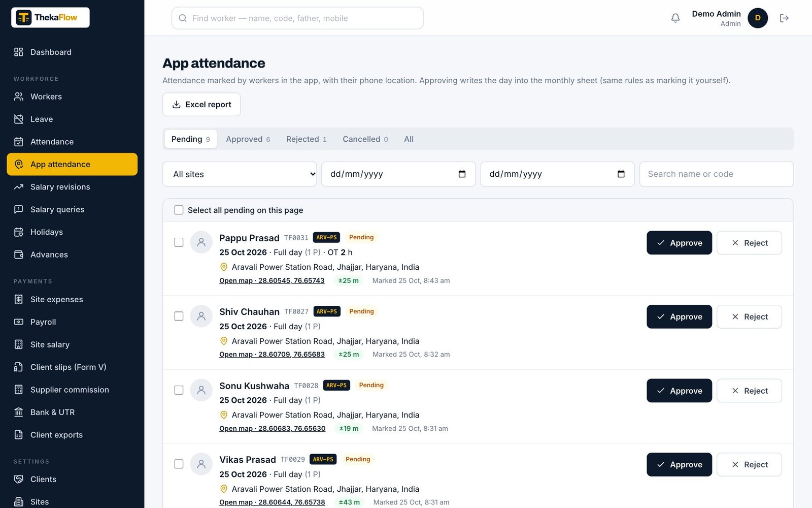This screenshot has height=508, width=812.
Task: Tick the checkbox for Shiv Chauhan
Action: 179,316
